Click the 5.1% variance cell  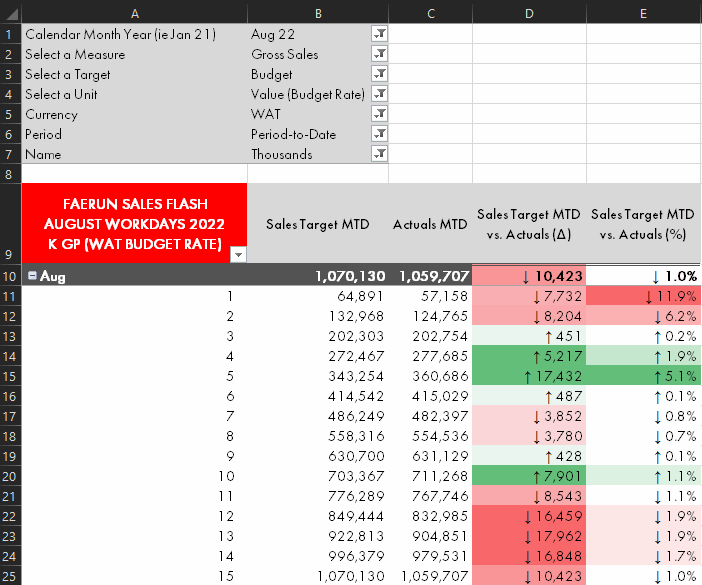pos(643,376)
